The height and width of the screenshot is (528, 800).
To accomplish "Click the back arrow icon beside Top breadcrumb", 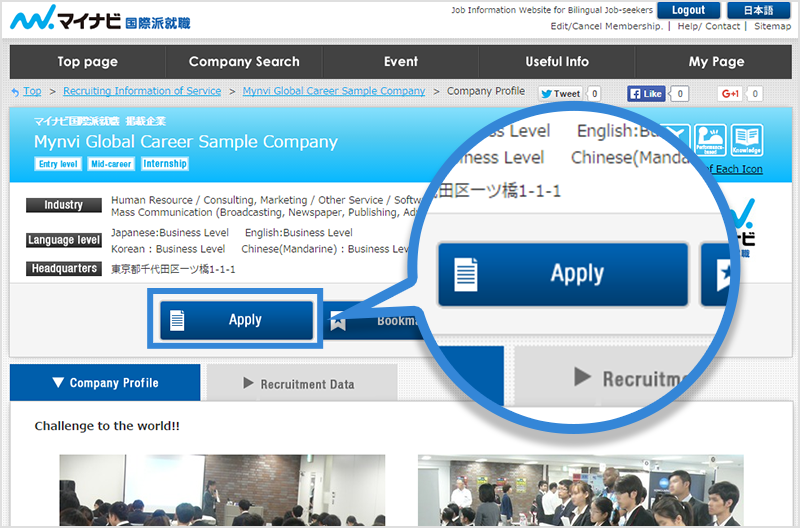I will coord(15,92).
